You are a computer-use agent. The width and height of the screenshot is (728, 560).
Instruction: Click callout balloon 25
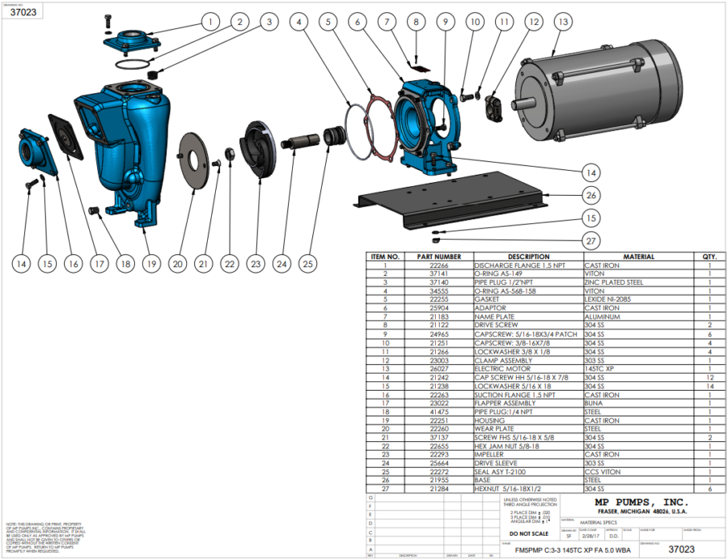coord(308,264)
